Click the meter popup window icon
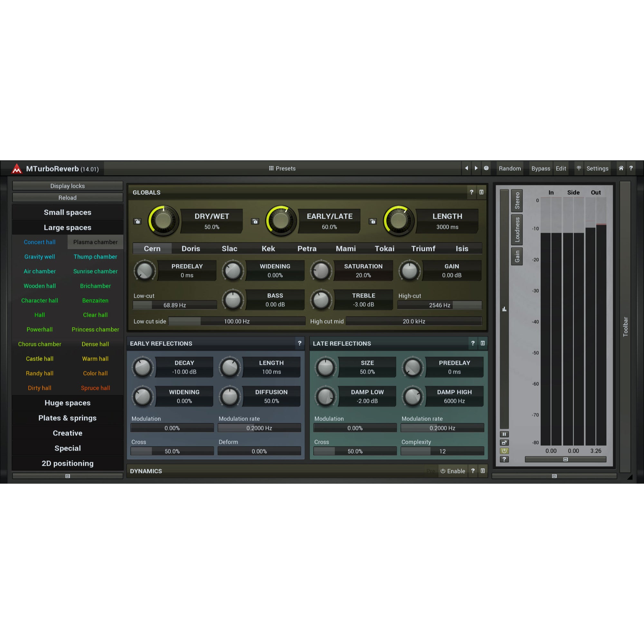The height and width of the screenshot is (644, 644). point(504,443)
